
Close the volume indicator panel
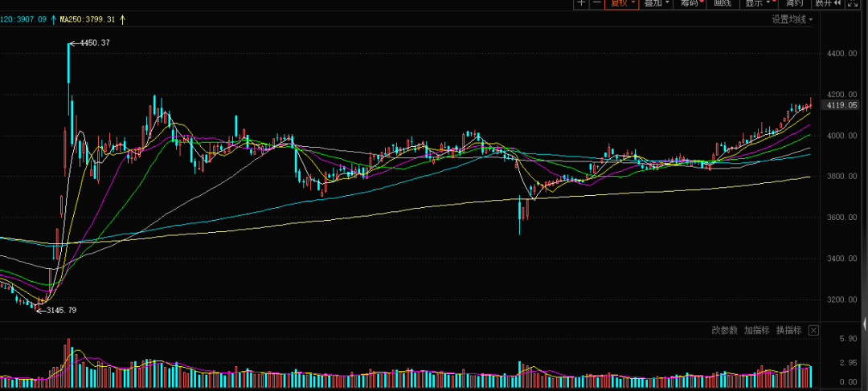[813, 330]
